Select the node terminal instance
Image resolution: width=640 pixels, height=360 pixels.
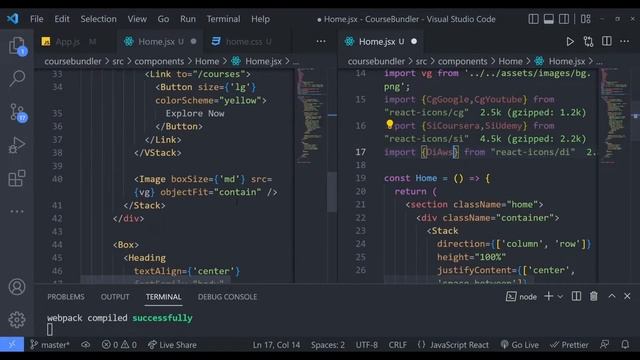521,297
